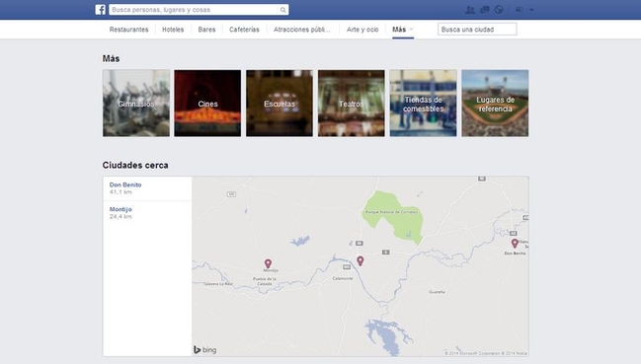This screenshot has width=641, height=364.
Task: Open the messages icon
Action: coord(484,10)
